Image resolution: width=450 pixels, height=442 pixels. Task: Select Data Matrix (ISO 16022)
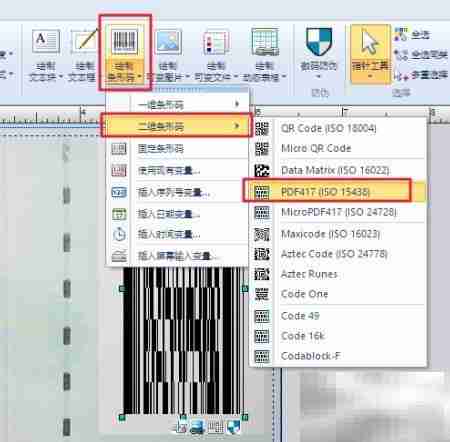339,170
